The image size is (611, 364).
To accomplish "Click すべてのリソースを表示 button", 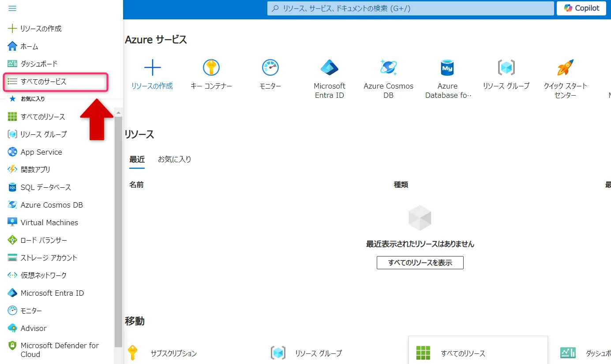I will point(420,263).
